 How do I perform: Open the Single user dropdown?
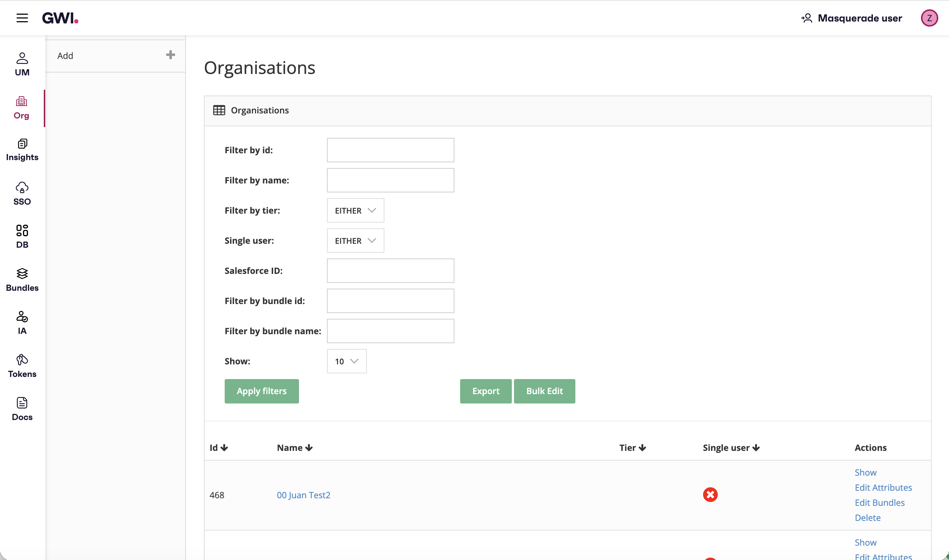(355, 241)
